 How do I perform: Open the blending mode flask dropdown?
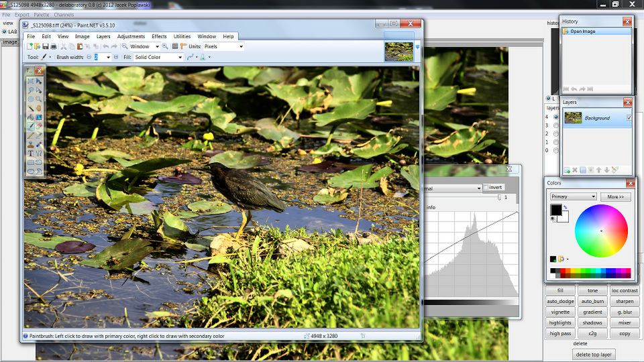209,57
